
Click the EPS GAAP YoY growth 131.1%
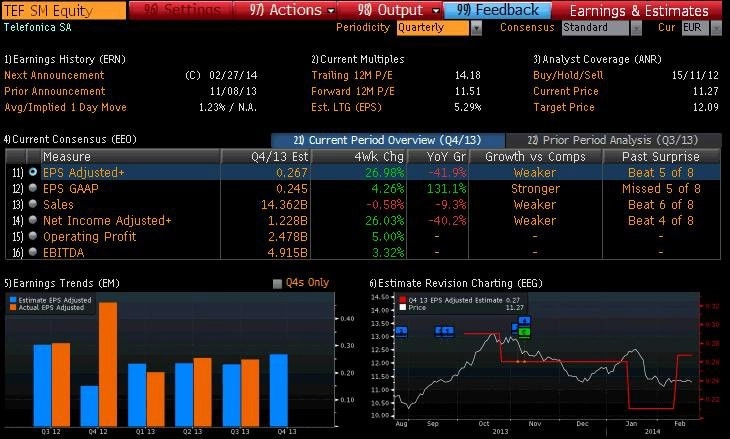447,189
